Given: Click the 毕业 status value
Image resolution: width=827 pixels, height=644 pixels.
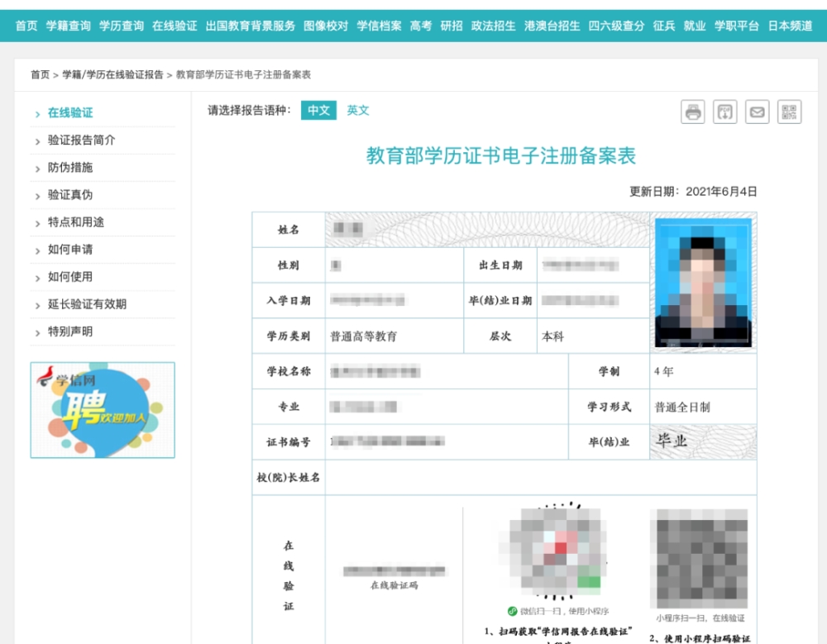Looking at the screenshot, I should 672,441.
